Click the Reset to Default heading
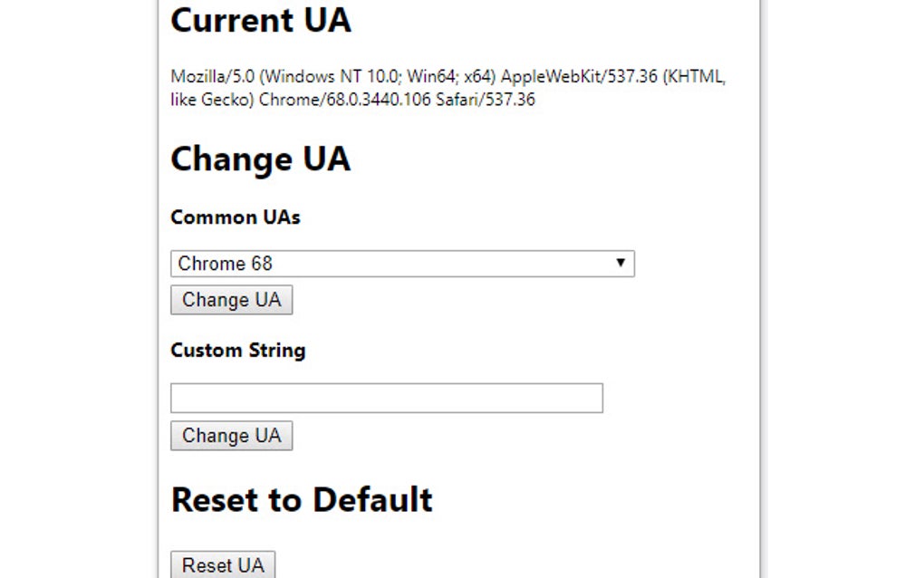The height and width of the screenshot is (578, 924). coord(302,499)
